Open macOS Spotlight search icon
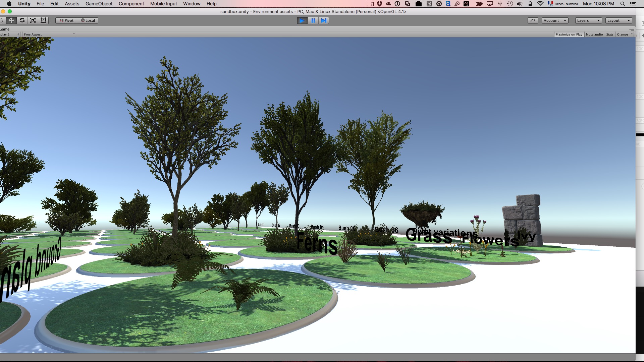The height and width of the screenshot is (362, 644). (x=623, y=4)
